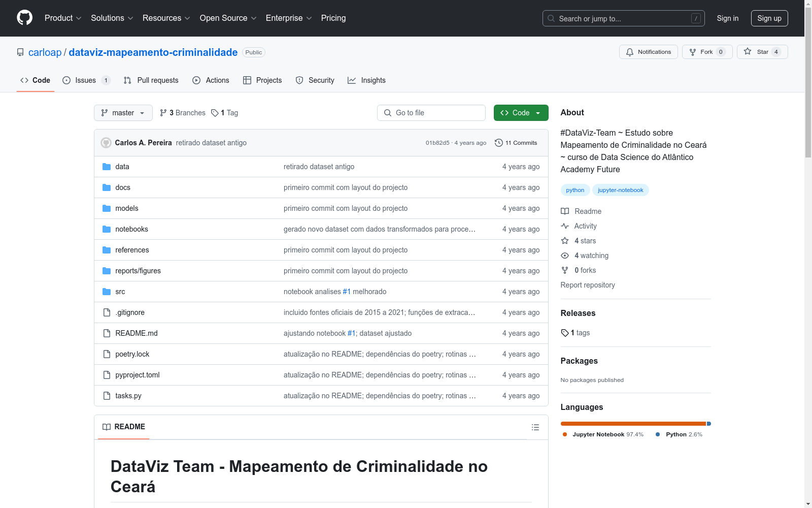The width and height of the screenshot is (812, 508).
Task: View the 4 stars link
Action: click(579, 241)
